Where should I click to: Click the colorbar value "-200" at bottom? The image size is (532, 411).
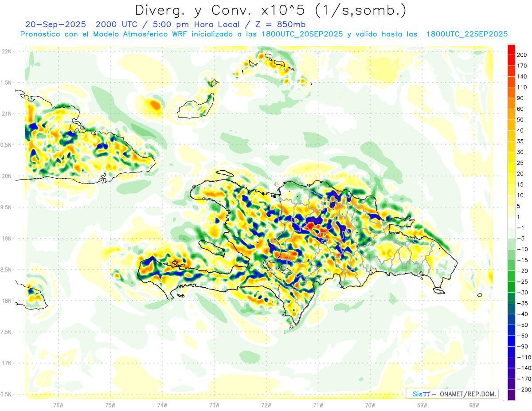pyautogui.click(x=523, y=390)
